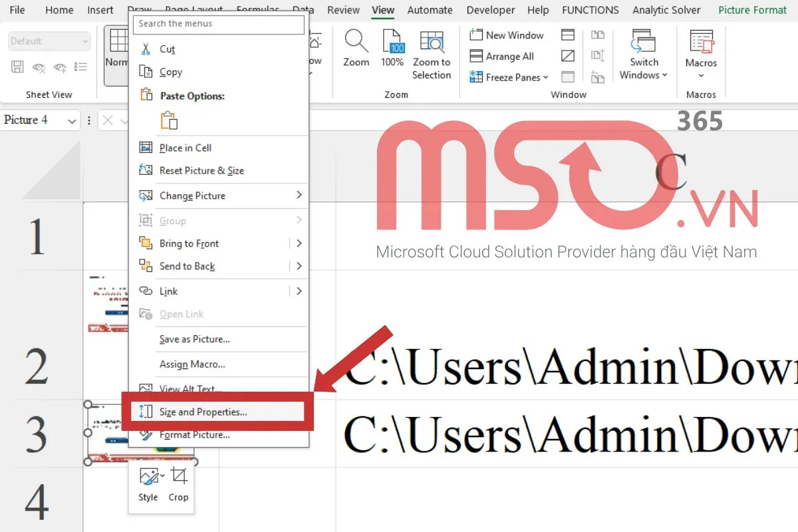Screen dimensions: 798x532
Task: Open the Automate ribbon tab
Action: click(x=430, y=10)
